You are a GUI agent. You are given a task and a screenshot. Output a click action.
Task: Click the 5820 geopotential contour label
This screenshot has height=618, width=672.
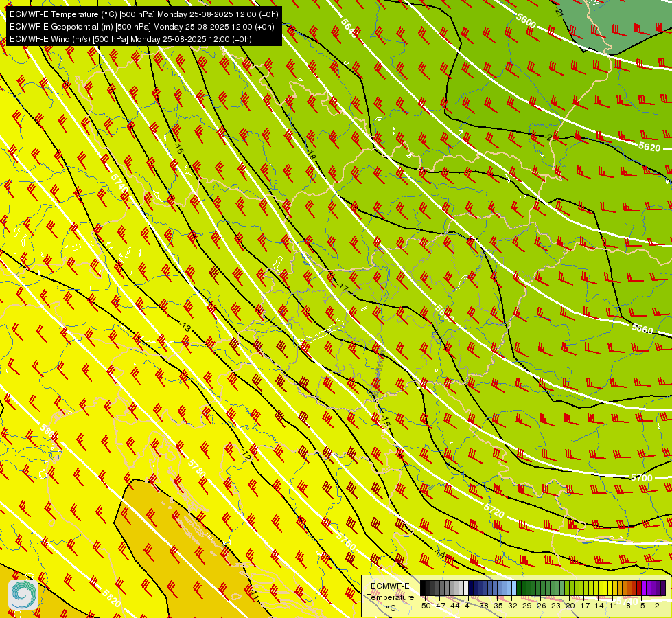pos(111,598)
